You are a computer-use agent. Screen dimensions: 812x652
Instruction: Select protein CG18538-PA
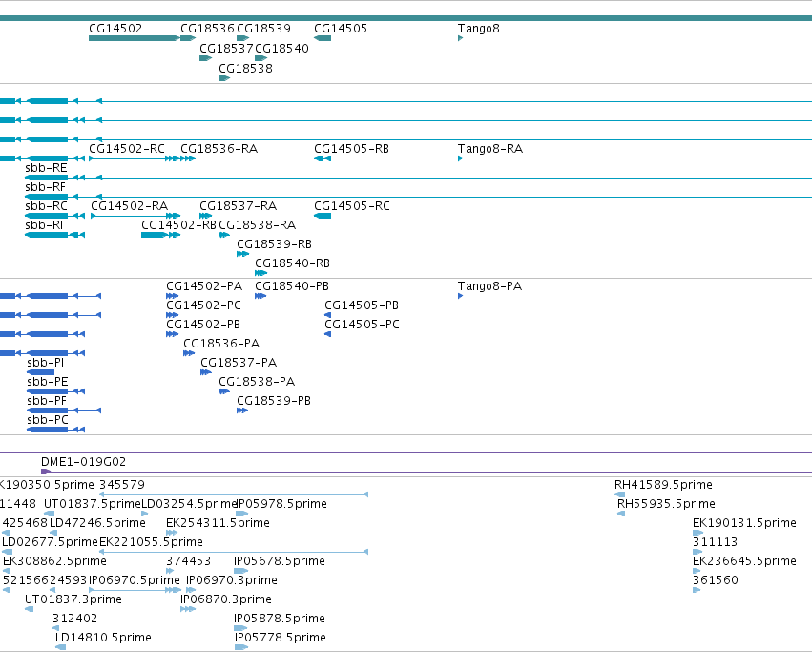pos(224,391)
